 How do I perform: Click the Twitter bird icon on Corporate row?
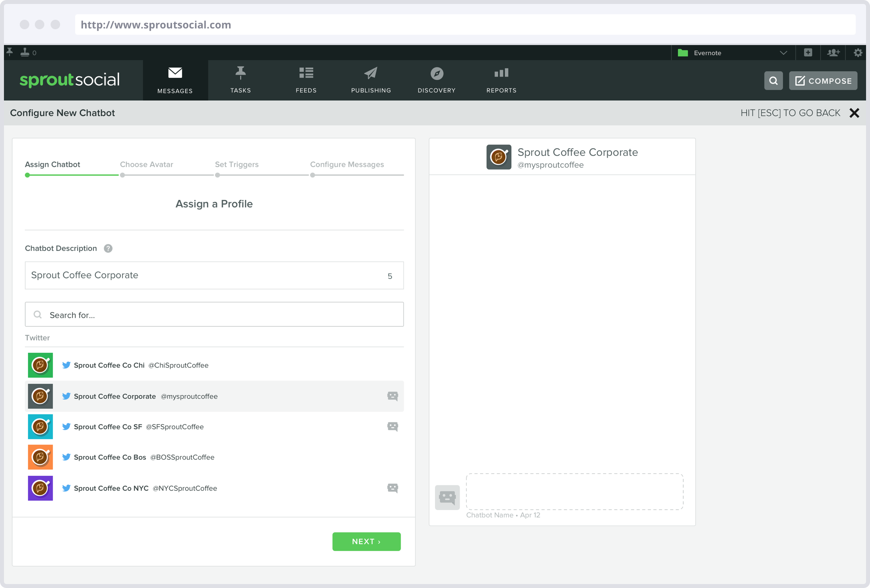66,396
